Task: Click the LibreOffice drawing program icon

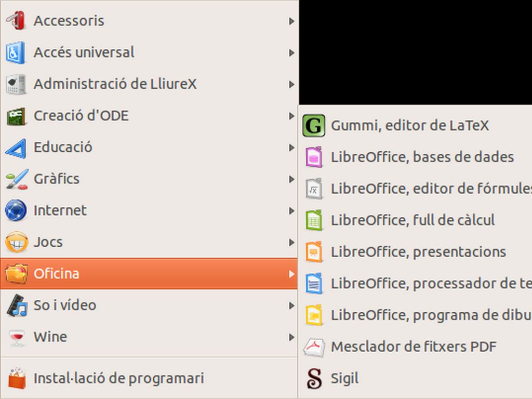Action: point(314,315)
